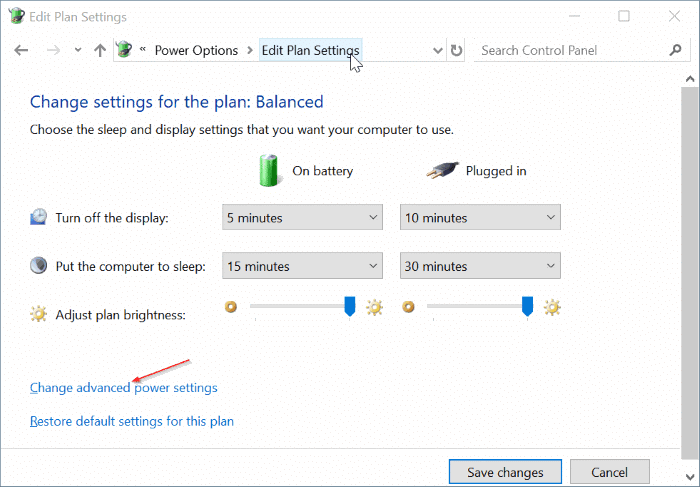Open On battery display timeout dropdown
This screenshot has width=700, height=487.
302,217
